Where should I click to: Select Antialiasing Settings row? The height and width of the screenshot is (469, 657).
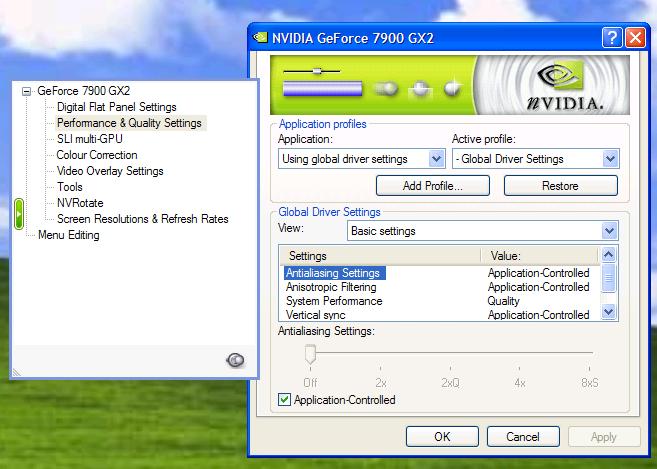[334, 273]
